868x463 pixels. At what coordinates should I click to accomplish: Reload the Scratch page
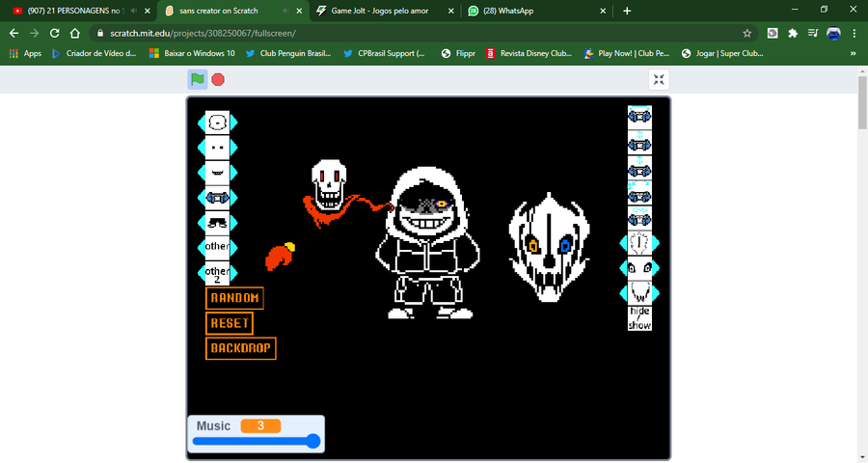(x=54, y=33)
